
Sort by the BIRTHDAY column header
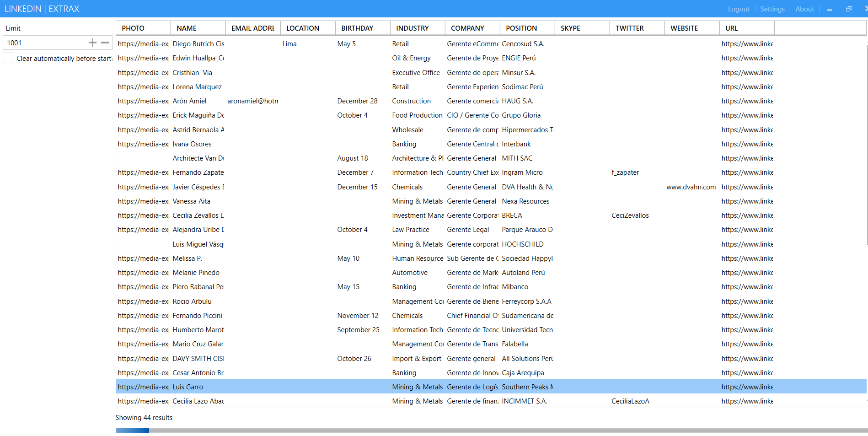tap(363, 28)
